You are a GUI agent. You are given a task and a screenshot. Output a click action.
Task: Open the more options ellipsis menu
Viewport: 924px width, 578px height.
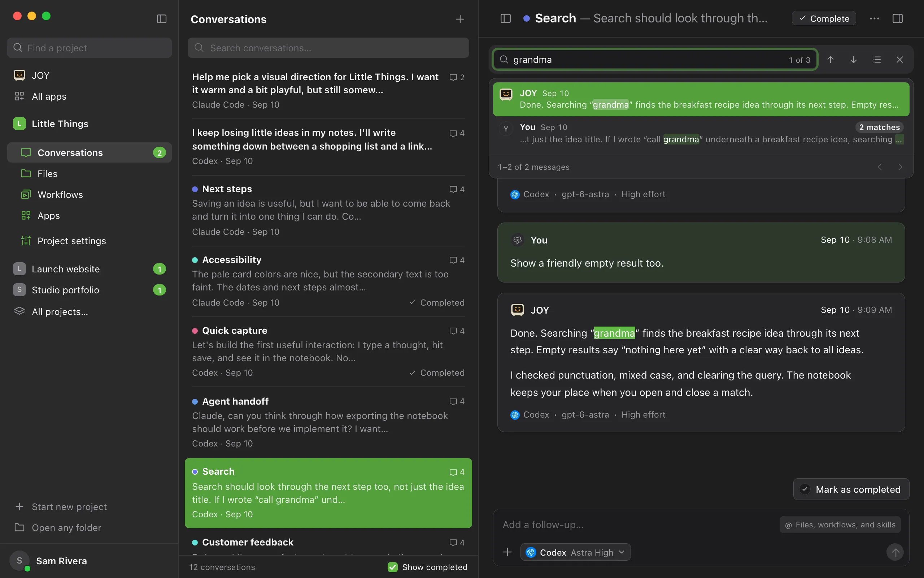point(874,18)
